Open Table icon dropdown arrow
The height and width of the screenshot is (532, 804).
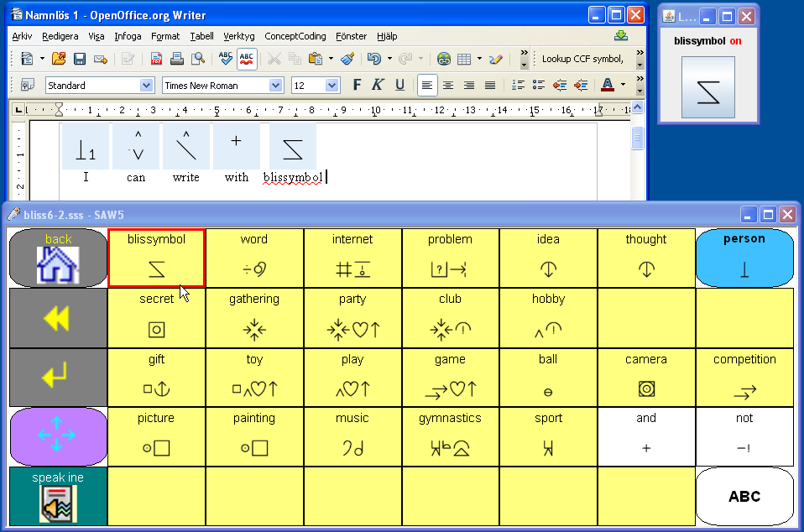(x=479, y=59)
